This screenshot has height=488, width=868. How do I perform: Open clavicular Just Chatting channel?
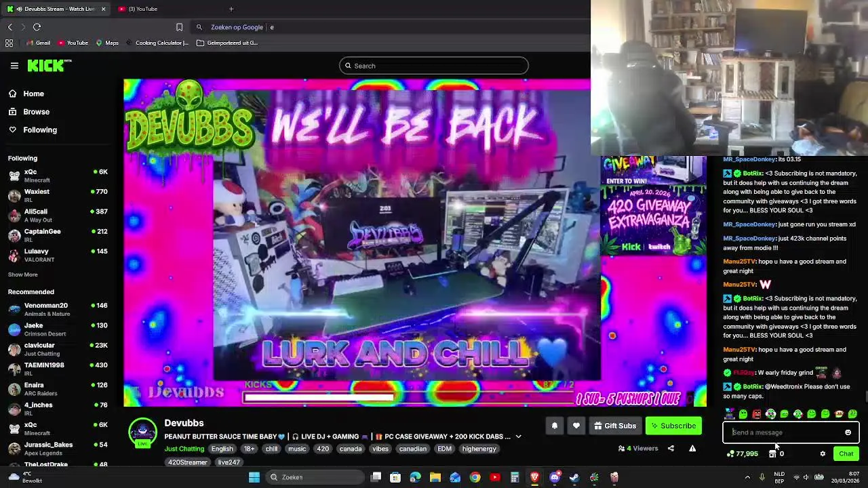(x=58, y=349)
